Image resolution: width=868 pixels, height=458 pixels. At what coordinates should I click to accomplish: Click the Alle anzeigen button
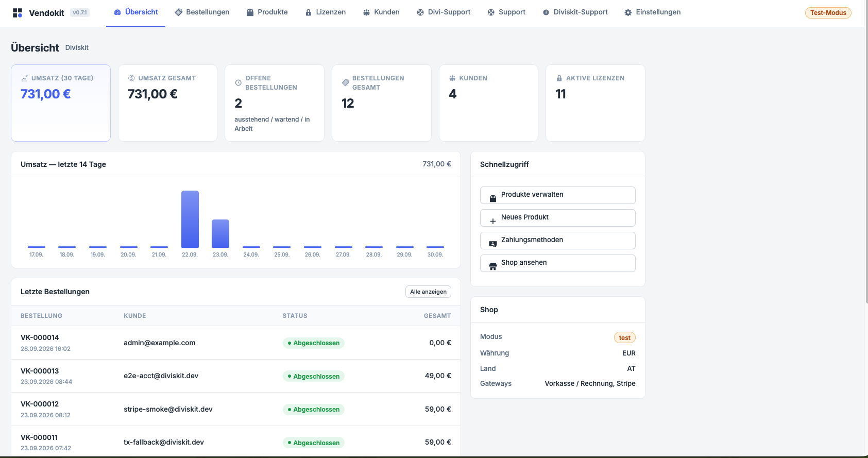pyautogui.click(x=428, y=292)
